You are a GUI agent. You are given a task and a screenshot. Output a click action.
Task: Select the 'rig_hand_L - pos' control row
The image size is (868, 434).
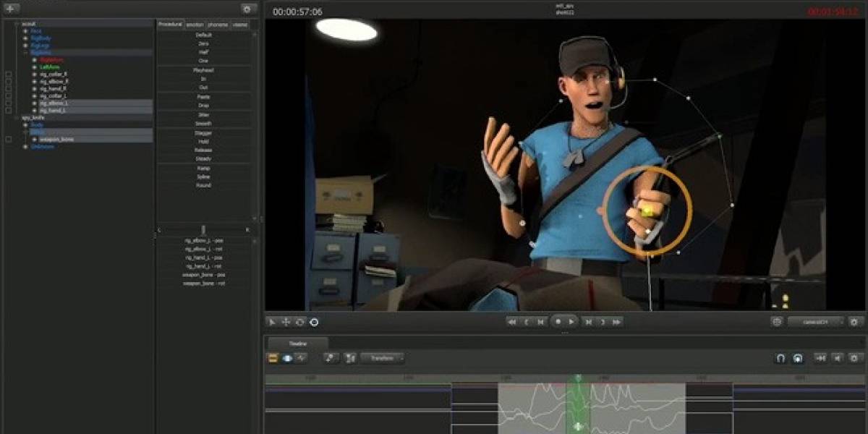coord(204,257)
